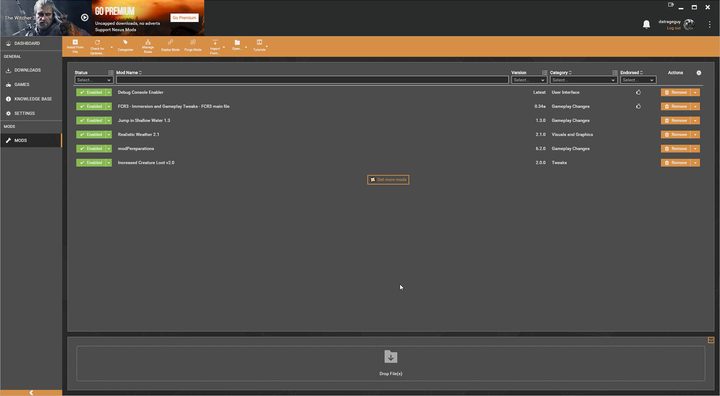The image size is (720, 396).
Task: Open Knowledge Base in sidebar
Action: [31, 99]
